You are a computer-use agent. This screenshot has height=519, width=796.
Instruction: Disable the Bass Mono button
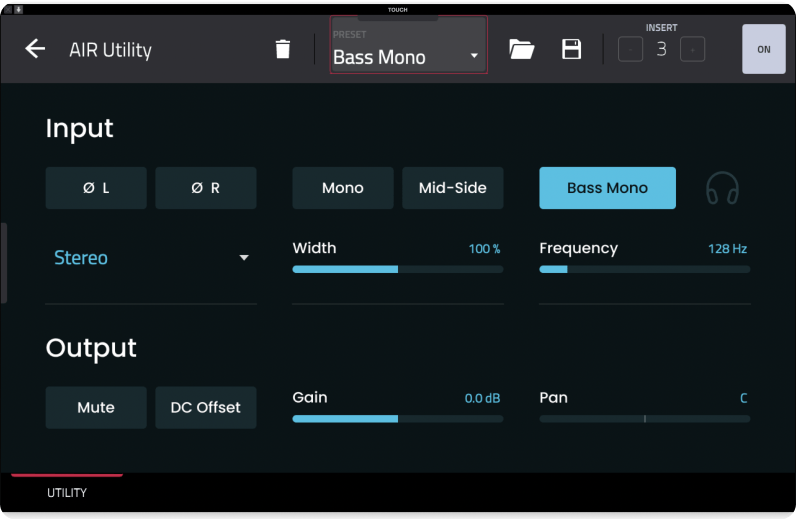pos(607,188)
